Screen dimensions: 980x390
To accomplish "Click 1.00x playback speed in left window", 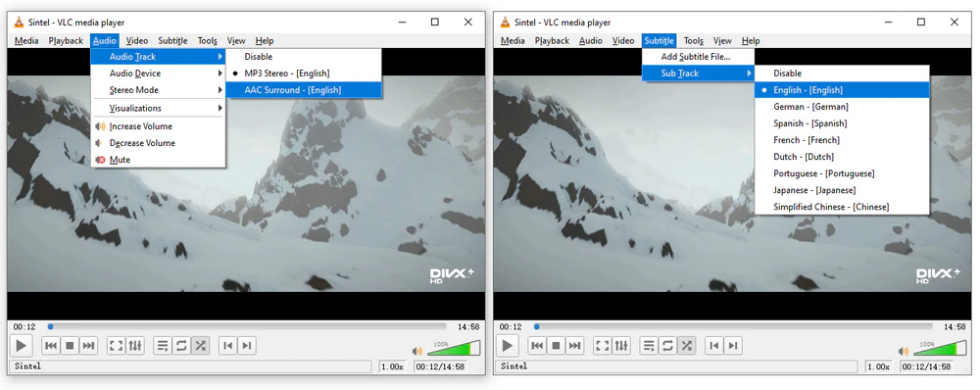I will (393, 366).
